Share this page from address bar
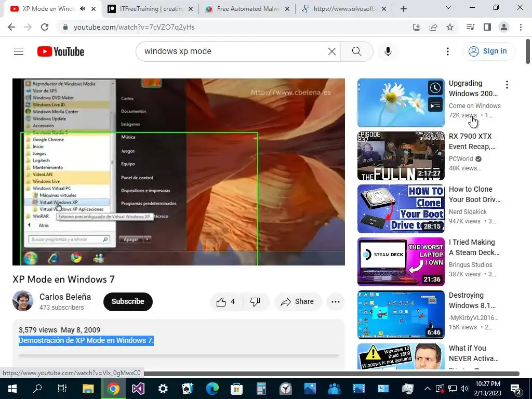This screenshot has height=399, width=532. [433, 27]
